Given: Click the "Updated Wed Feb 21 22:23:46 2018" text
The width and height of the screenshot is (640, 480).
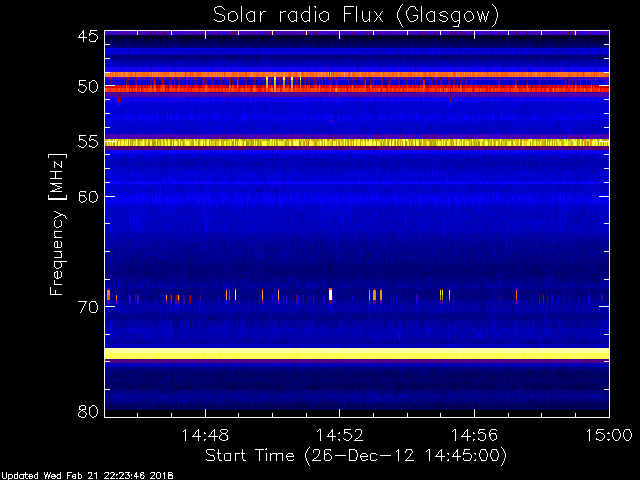Looking at the screenshot, I should 87,476.
